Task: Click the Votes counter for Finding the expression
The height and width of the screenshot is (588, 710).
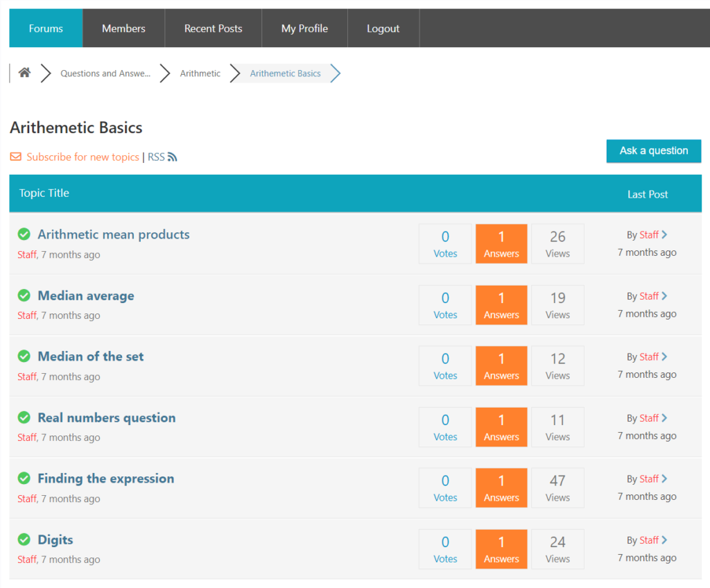Action: [444, 487]
